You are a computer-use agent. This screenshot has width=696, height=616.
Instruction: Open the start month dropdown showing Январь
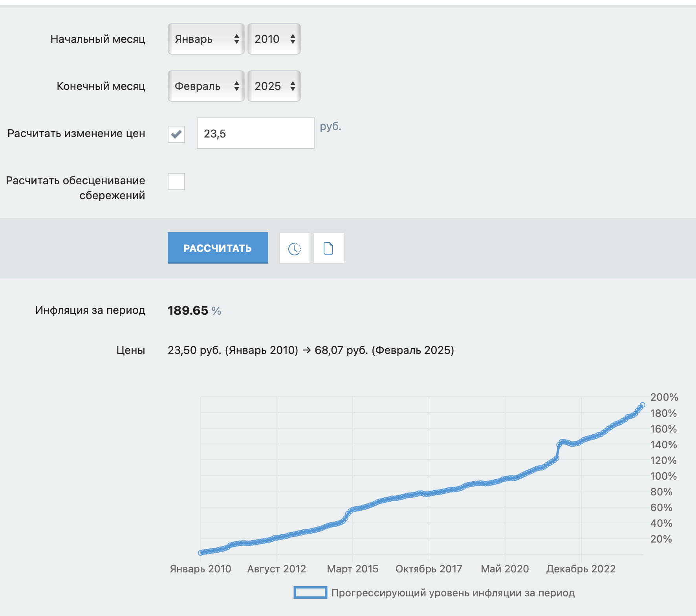(x=206, y=39)
